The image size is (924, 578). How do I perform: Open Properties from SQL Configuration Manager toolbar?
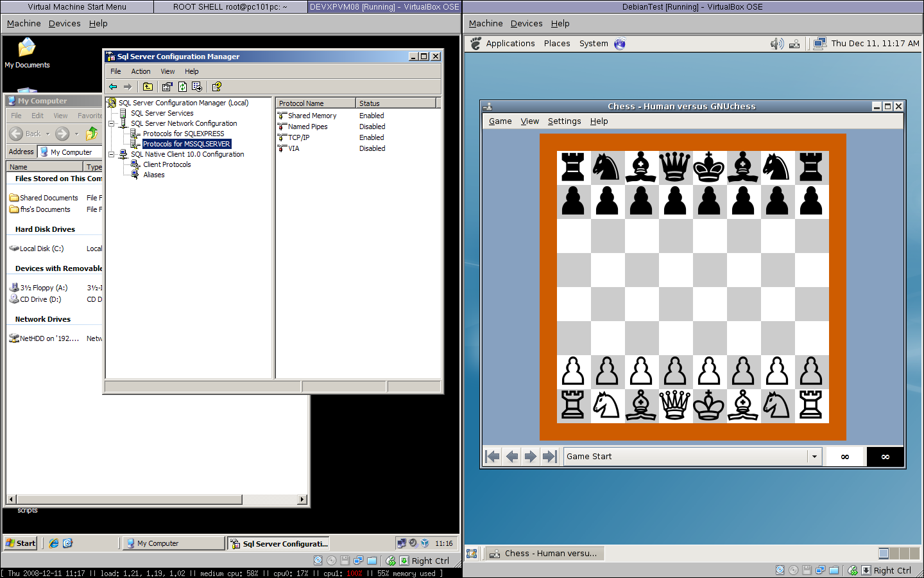point(167,87)
